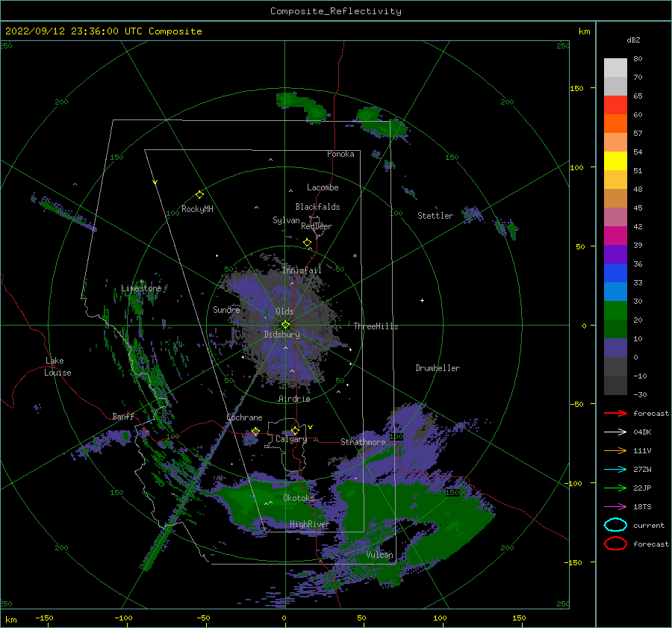Click the Strathmore city label
This screenshot has height=628, width=672.
[x=363, y=441]
